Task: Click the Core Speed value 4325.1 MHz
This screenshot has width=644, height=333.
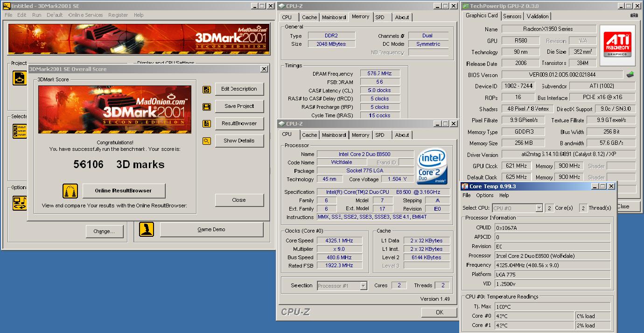Action: 339,241
